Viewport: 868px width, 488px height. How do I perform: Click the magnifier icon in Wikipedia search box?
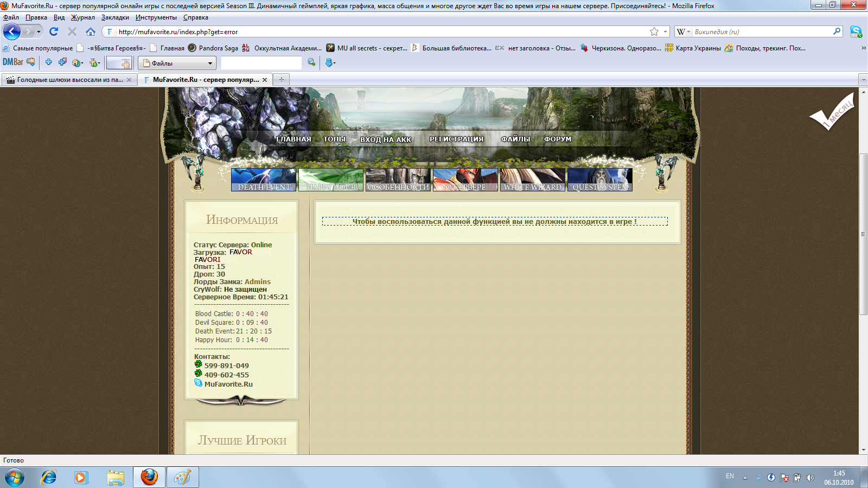[x=837, y=31]
